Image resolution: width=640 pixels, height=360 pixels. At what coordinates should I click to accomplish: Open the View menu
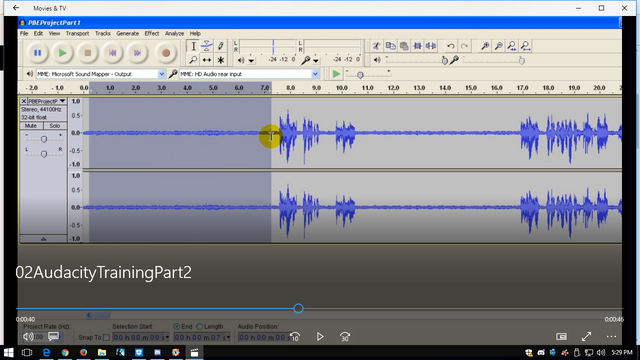click(54, 33)
